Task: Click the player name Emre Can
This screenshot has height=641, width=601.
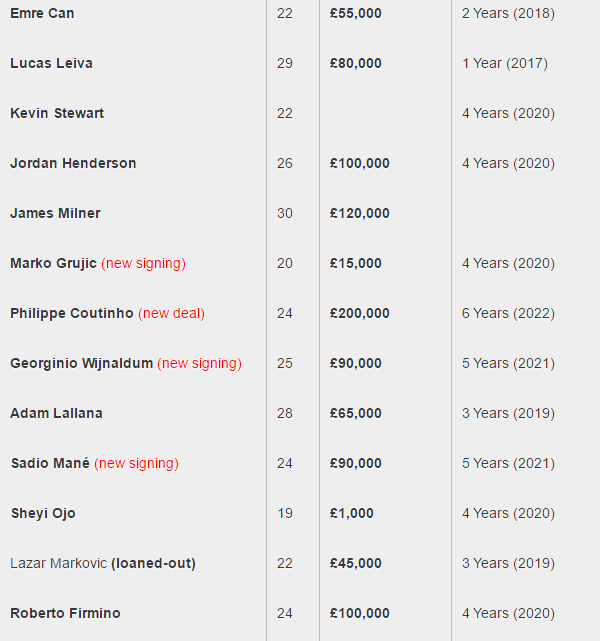Action: point(42,13)
